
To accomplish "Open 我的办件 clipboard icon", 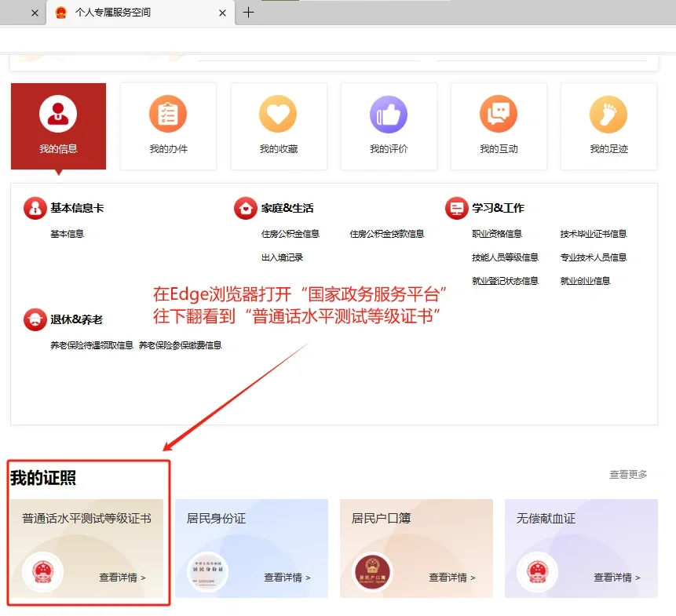I will tap(168, 115).
